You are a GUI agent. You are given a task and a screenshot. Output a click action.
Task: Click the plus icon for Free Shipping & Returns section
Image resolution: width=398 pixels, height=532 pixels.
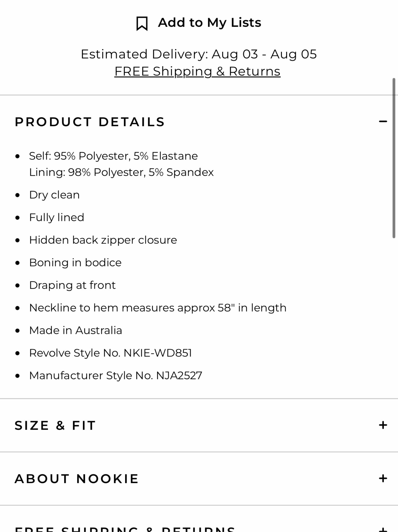[383, 530]
